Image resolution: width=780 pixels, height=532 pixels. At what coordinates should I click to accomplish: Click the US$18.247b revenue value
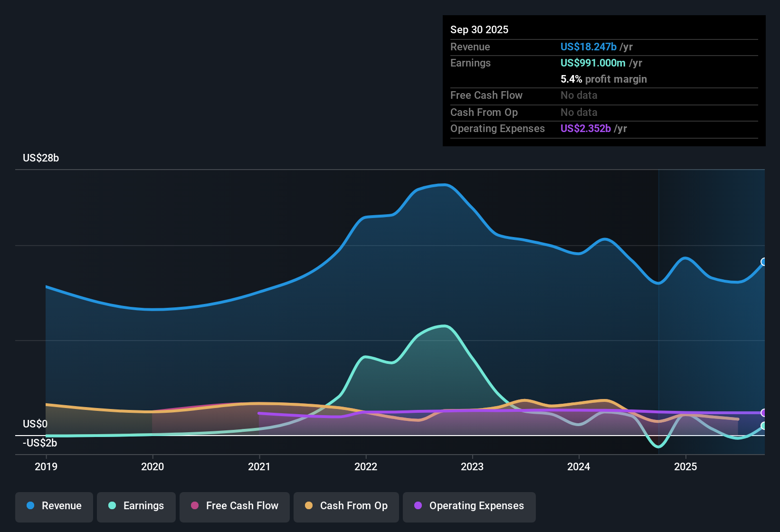click(x=589, y=47)
